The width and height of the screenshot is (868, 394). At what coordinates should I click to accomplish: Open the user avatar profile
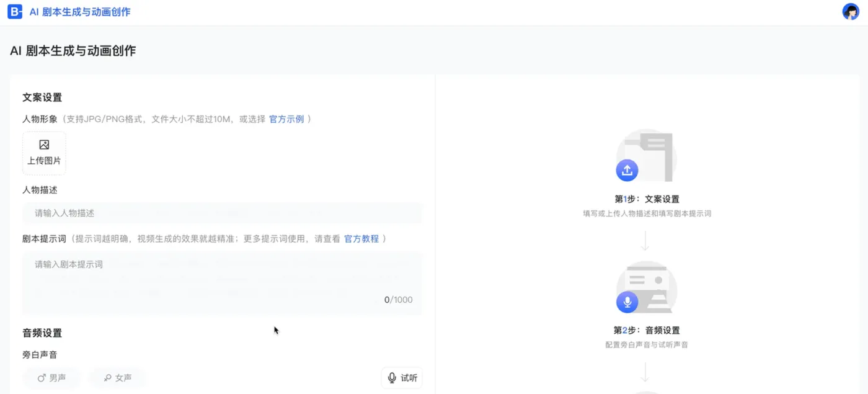[x=851, y=12]
